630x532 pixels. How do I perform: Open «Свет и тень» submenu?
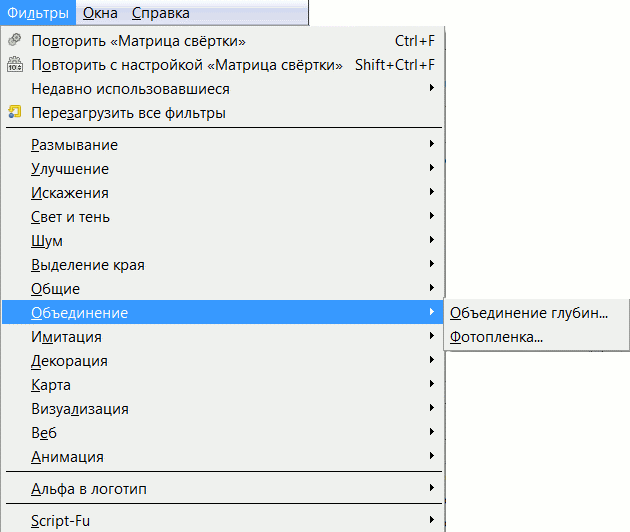click(70, 217)
